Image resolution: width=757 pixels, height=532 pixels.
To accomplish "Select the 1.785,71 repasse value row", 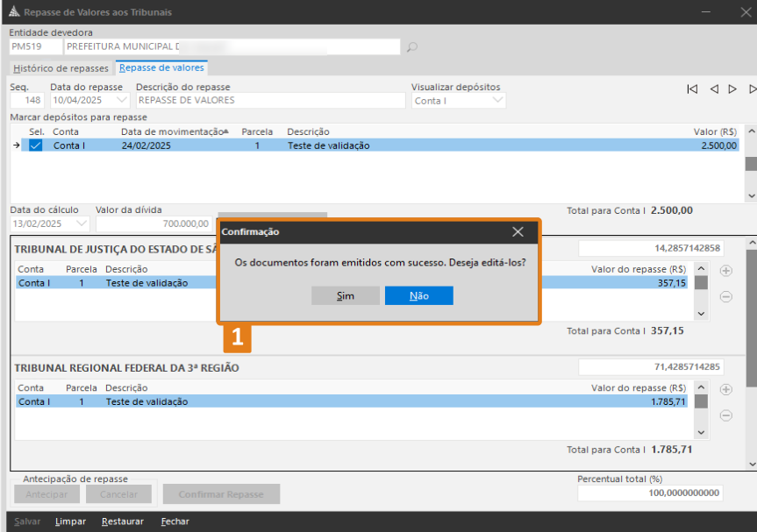I will 352,401.
